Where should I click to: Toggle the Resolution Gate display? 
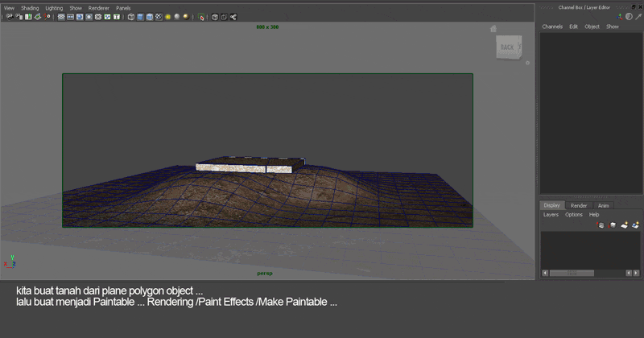tap(80, 17)
